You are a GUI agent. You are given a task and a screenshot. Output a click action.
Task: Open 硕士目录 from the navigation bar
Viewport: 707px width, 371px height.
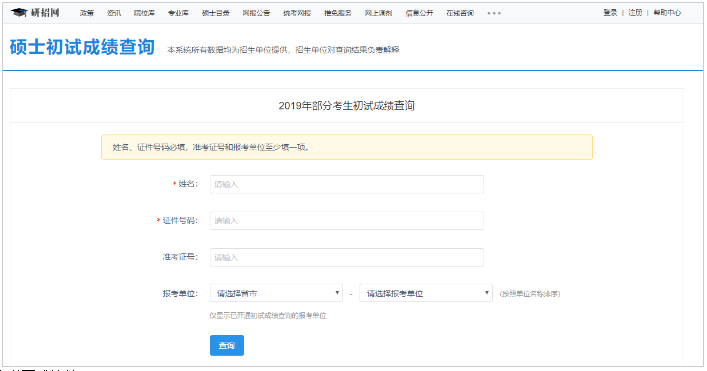click(x=216, y=13)
